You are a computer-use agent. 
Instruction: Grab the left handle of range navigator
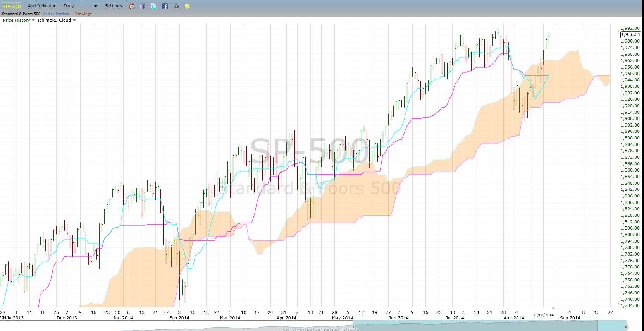[x=353, y=326]
